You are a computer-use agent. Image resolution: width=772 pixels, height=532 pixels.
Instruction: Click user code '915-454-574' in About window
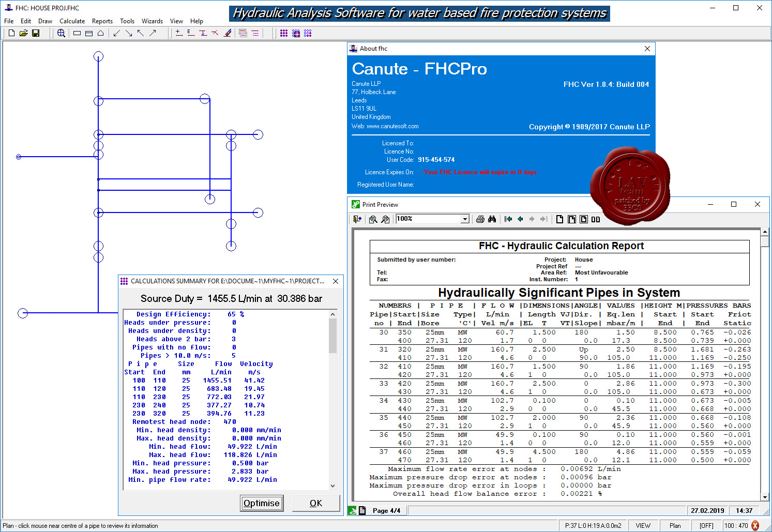[x=436, y=160]
